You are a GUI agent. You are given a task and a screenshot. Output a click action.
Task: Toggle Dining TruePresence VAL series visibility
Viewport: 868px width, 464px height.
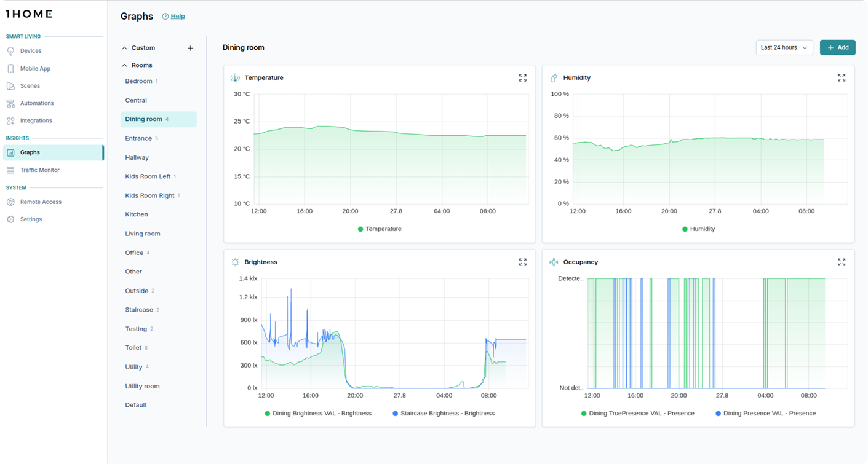(x=638, y=414)
